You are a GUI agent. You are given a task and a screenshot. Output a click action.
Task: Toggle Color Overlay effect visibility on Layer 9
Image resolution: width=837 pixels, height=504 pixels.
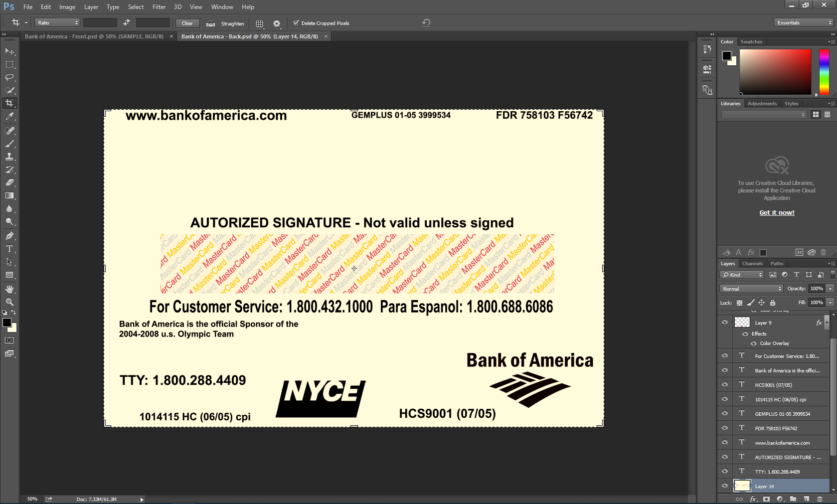tap(754, 343)
